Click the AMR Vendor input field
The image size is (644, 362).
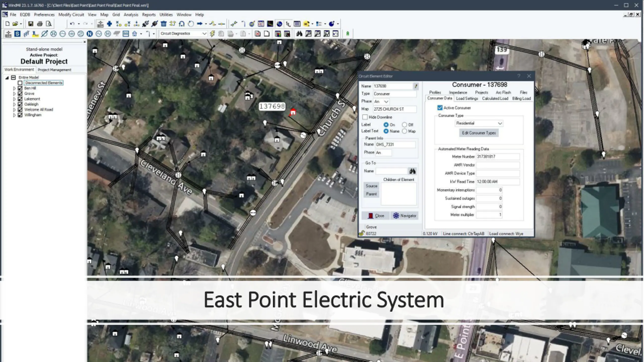498,165
